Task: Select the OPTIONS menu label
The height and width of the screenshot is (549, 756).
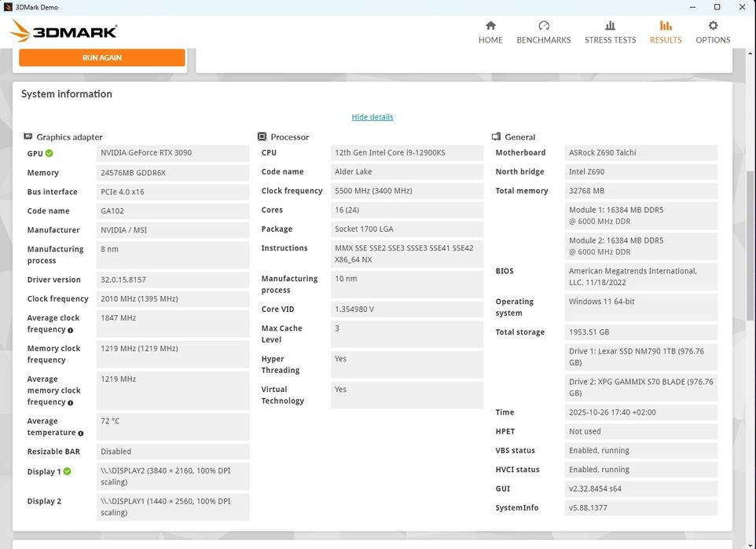Action: pyautogui.click(x=713, y=40)
